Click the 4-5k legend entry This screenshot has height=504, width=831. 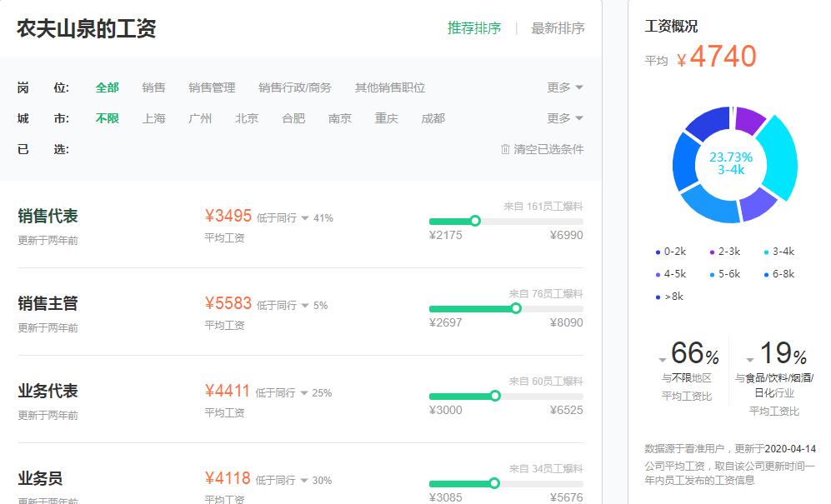(x=671, y=274)
